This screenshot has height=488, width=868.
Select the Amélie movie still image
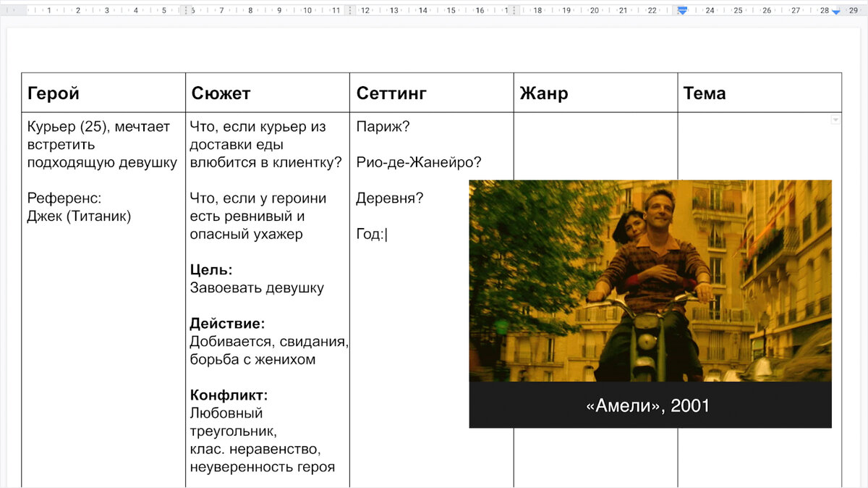pos(650,280)
